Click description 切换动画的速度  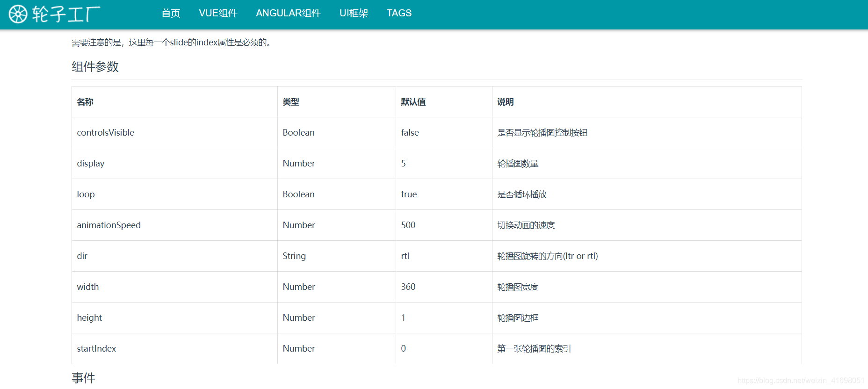coord(526,225)
